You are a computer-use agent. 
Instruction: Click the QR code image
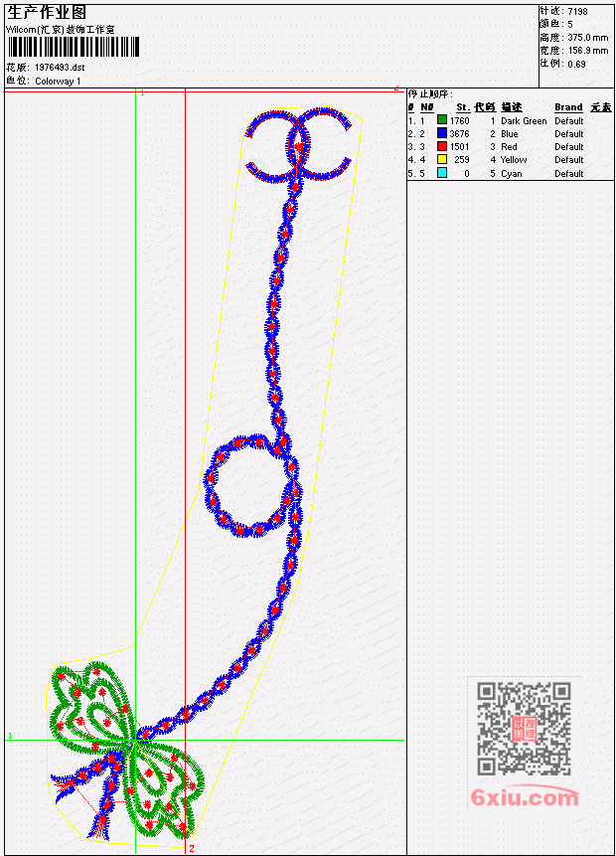tap(524, 728)
